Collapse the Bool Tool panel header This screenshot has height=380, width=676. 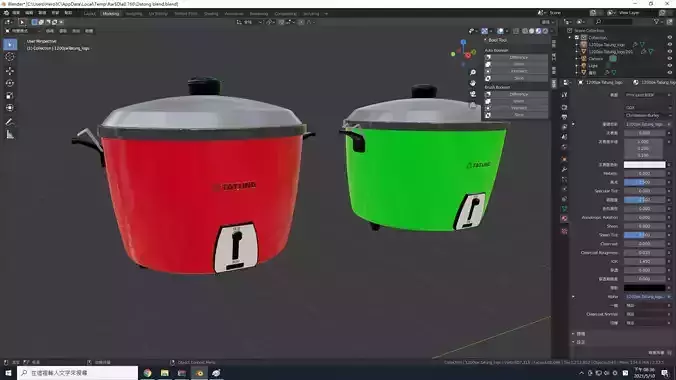point(496,40)
